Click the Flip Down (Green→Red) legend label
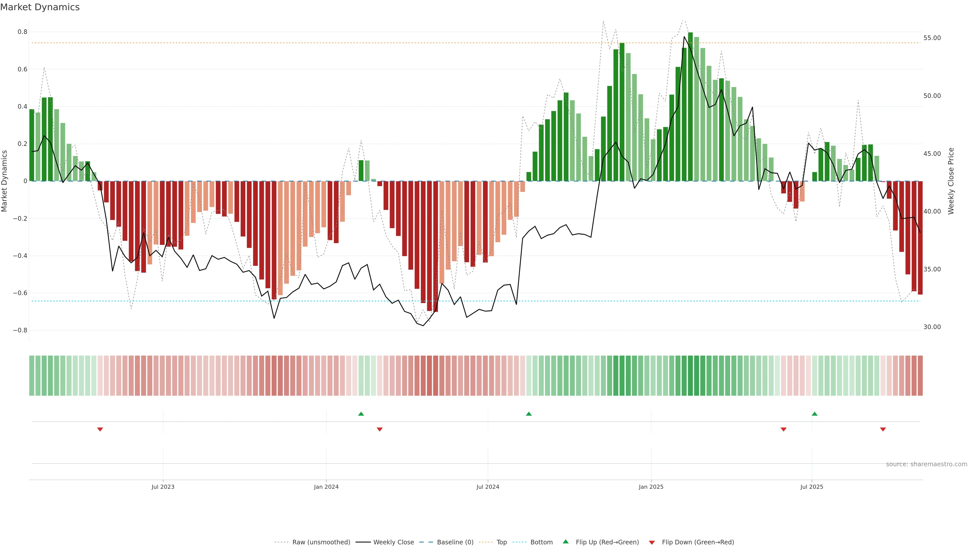Viewport: 980px width, 551px height. pos(698,542)
